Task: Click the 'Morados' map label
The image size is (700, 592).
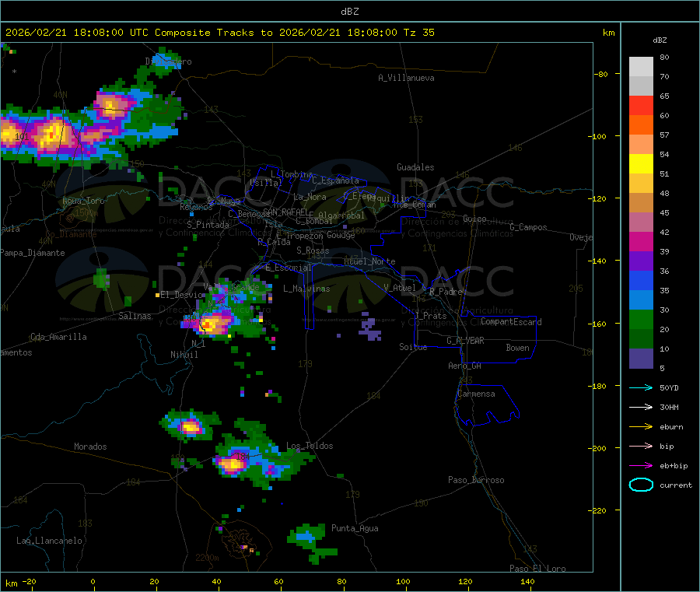Action: (90, 447)
